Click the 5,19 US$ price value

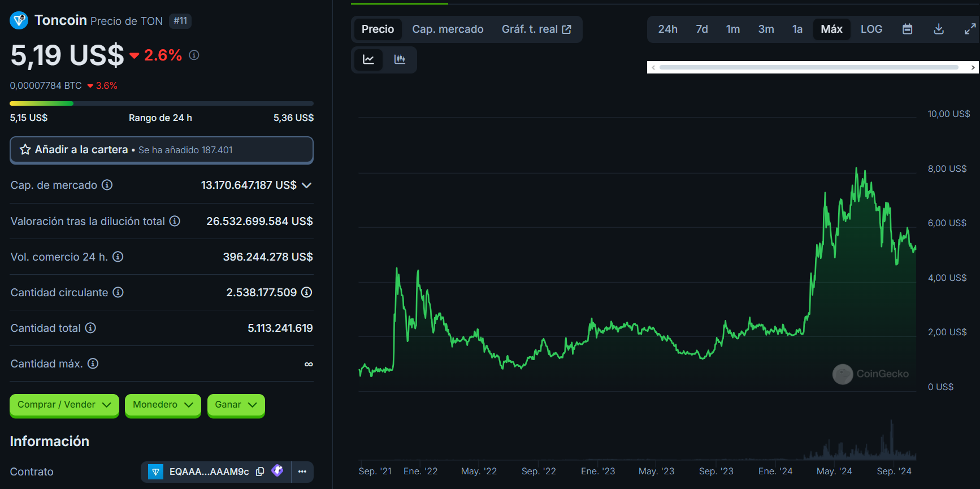pyautogui.click(x=67, y=55)
